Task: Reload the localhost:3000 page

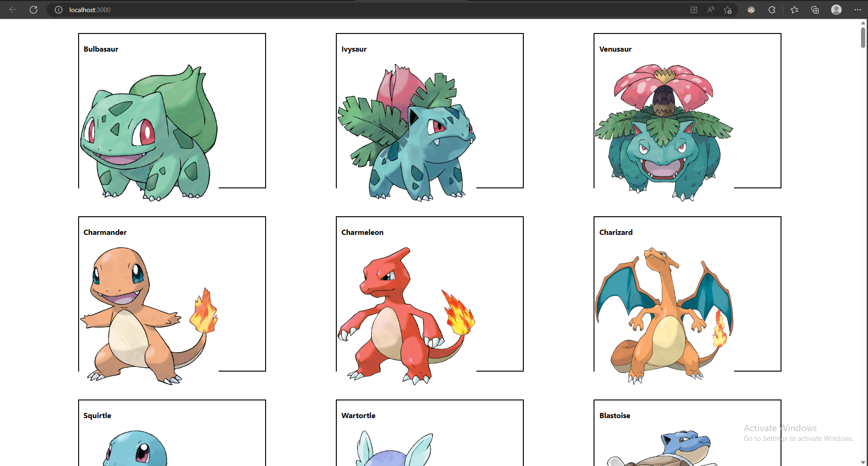Action: (33, 9)
